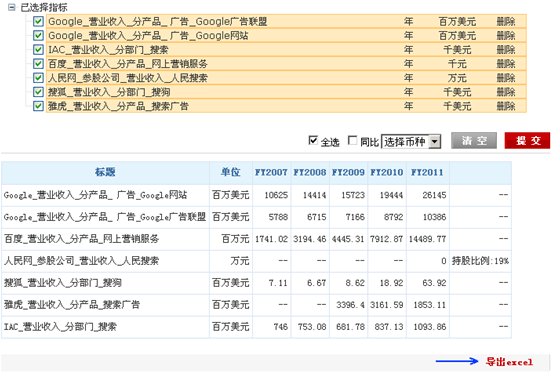Click 百度_营业收入 row title in results table
This screenshot has width=552, height=374.
click(x=81, y=239)
